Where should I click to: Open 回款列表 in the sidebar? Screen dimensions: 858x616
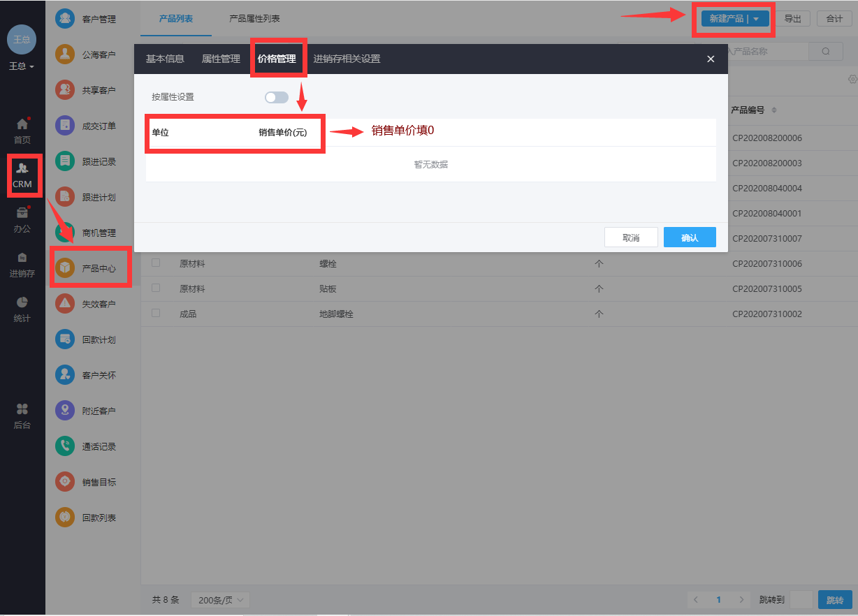(85, 518)
